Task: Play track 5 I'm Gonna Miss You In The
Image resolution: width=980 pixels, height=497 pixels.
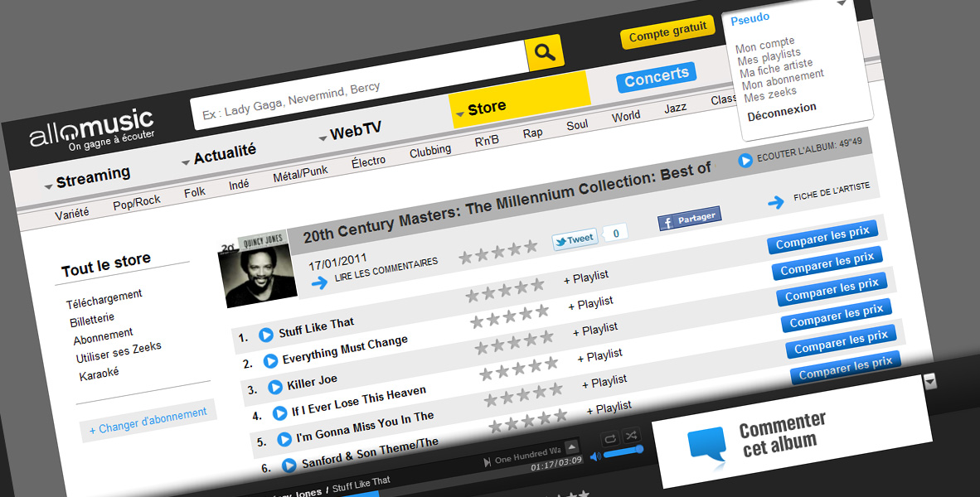Action: coord(284,439)
